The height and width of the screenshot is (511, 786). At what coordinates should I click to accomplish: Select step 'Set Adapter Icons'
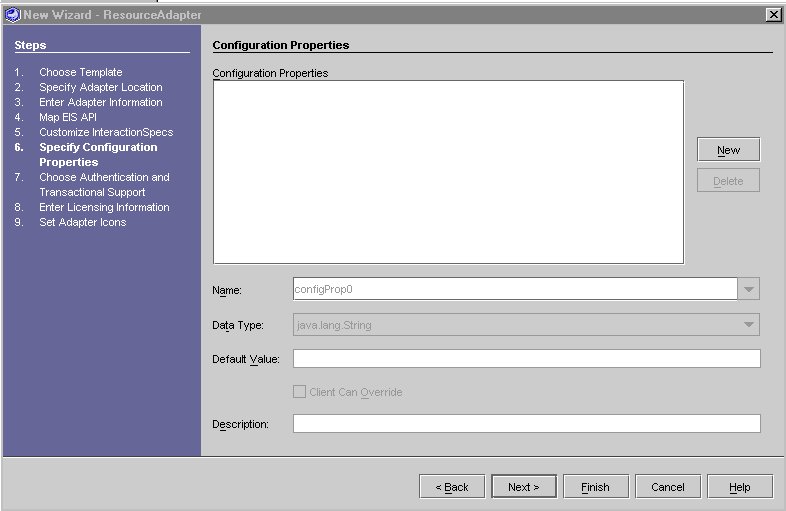click(83, 222)
